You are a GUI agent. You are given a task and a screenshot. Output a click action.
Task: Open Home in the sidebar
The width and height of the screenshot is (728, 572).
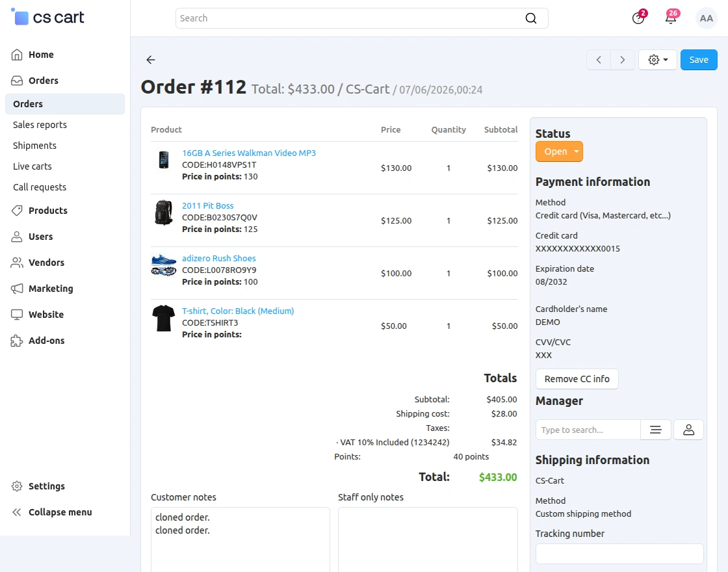coord(41,55)
